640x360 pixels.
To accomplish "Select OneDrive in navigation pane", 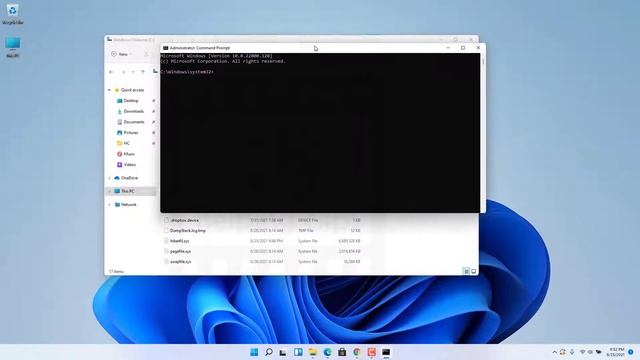I will click(126, 178).
